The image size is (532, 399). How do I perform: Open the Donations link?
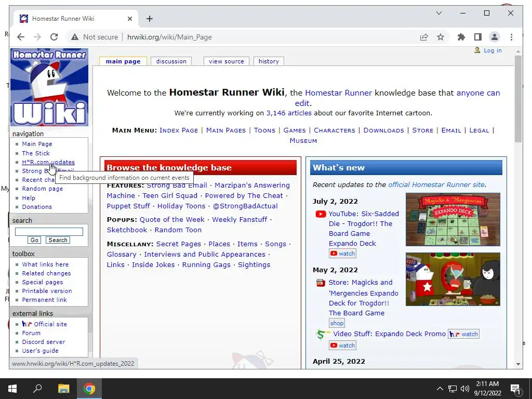pos(37,207)
